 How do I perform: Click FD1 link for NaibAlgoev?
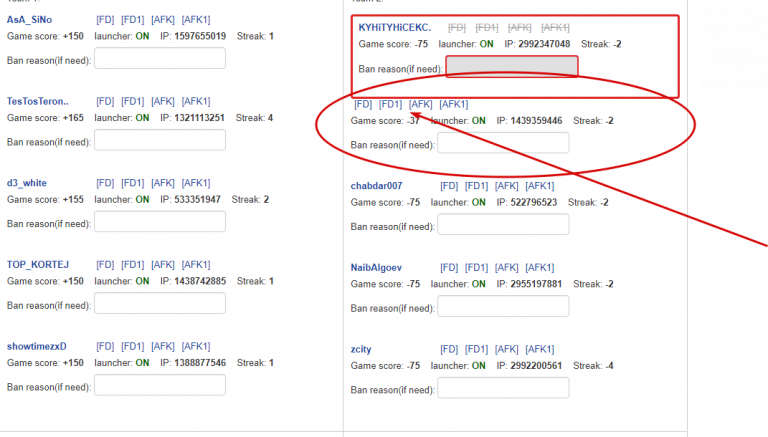[x=477, y=268]
